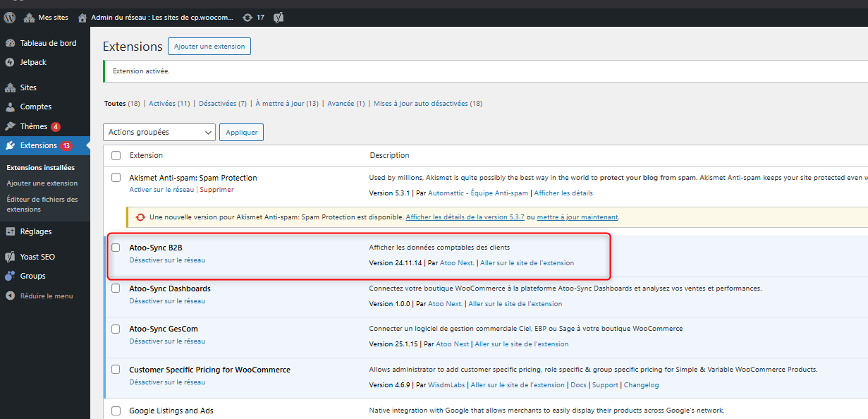Check the Atoo-Sync Dashboards checkbox
The image size is (868, 419).
pyautogui.click(x=116, y=289)
